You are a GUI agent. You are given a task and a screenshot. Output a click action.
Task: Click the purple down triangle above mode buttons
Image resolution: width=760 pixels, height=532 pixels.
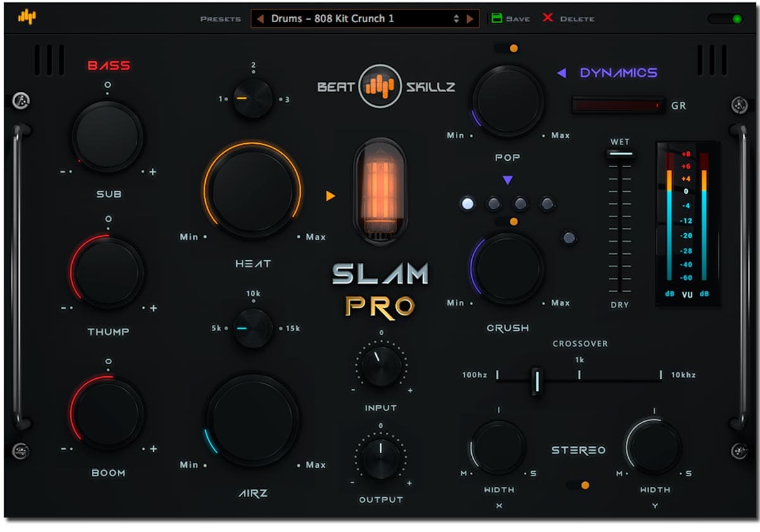click(x=507, y=180)
